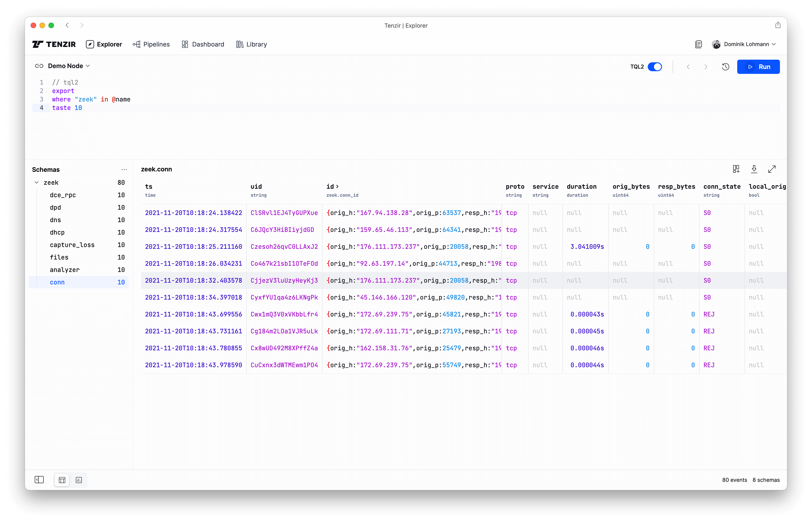Go to previous query in history
Screen dimensions: 812x523
[688, 67]
